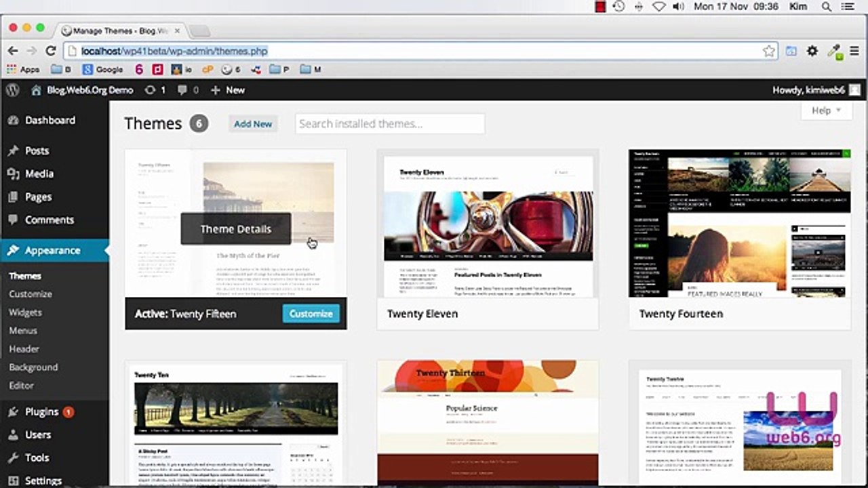The image size is (868, 488).
Task: Click the eyedropper extension icon
Action: point(834,52)
